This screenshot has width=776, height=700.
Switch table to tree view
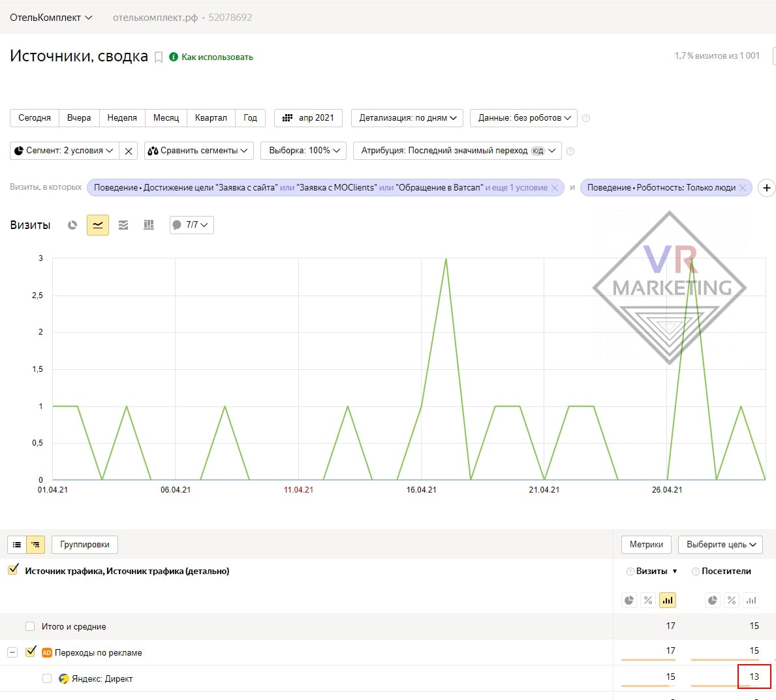36,545
